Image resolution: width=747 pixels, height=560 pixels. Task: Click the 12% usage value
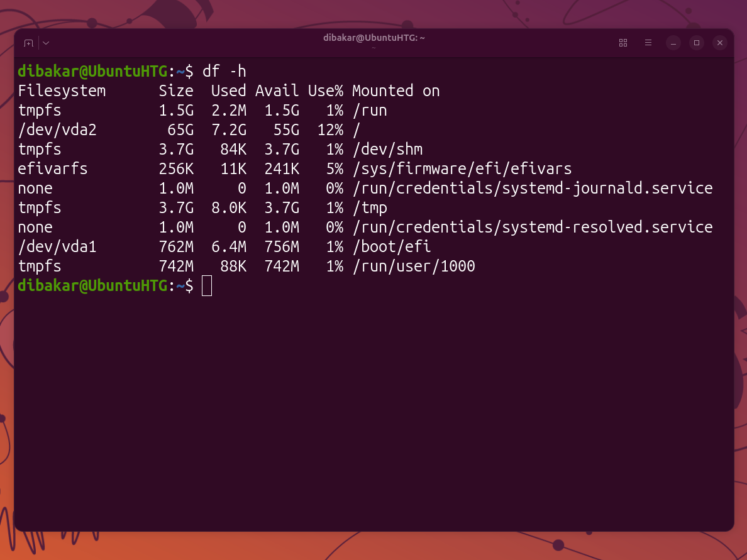pyautogui.click(x=330, y=130)
